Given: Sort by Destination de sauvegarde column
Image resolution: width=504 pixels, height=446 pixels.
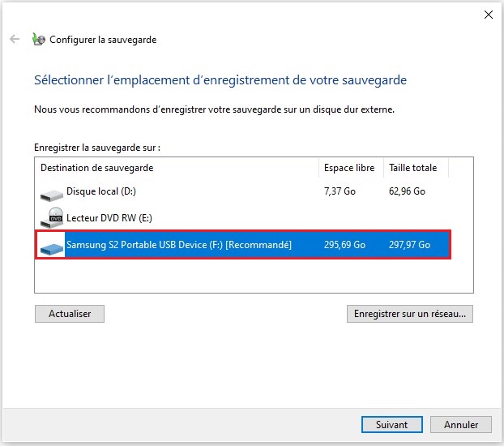Looking at the screenshot, I should pyautogui.click(x=177, y=168).
